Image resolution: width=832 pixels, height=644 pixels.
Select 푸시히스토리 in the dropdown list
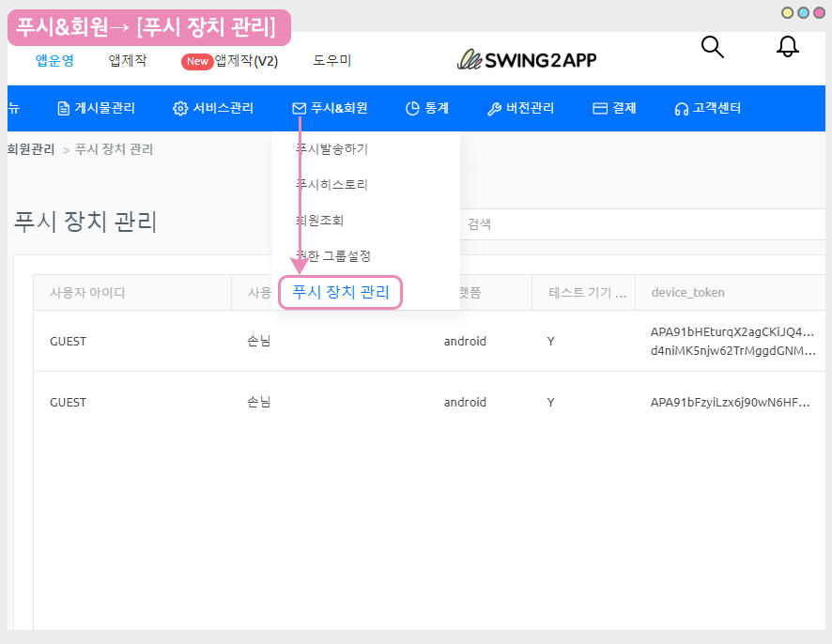(331, 184)
